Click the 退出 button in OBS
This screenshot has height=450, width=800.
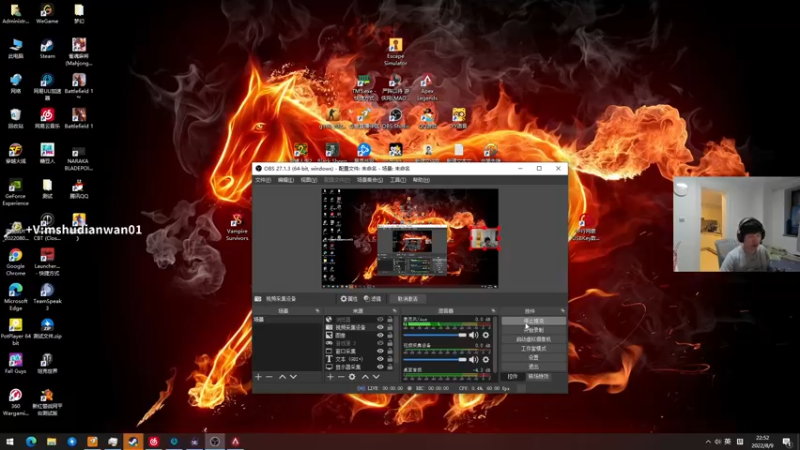534,367
